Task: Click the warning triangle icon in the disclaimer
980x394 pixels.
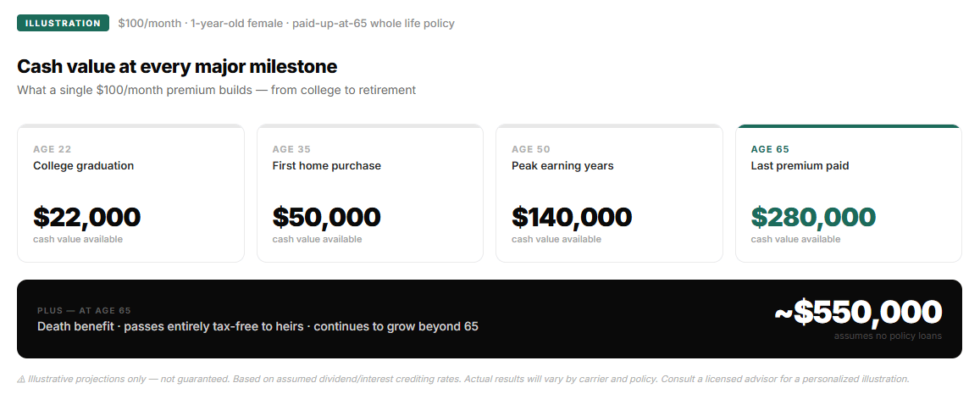Action: [21, 380]
